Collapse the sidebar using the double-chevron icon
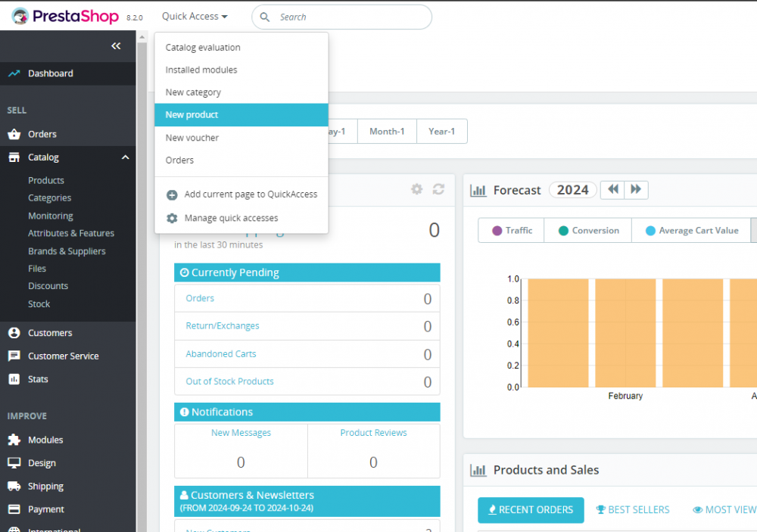Viewport: 757px width, 532px height. coord(116,45)
